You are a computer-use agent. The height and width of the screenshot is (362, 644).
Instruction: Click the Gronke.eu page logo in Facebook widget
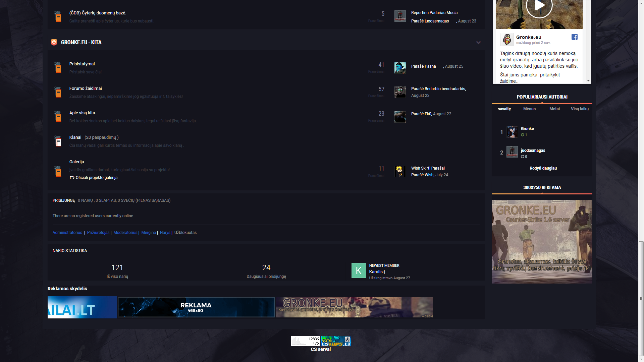click(x=507, y=40)
